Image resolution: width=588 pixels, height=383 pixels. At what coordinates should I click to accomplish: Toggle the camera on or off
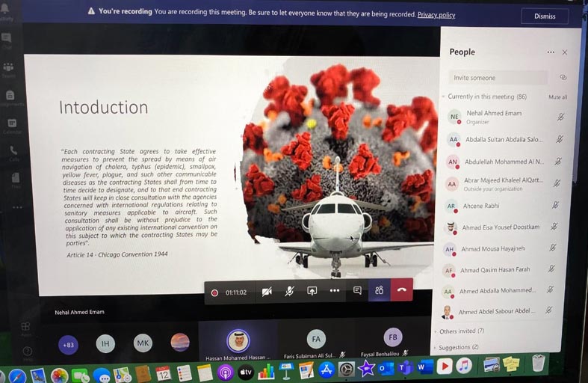pos(267,291)
